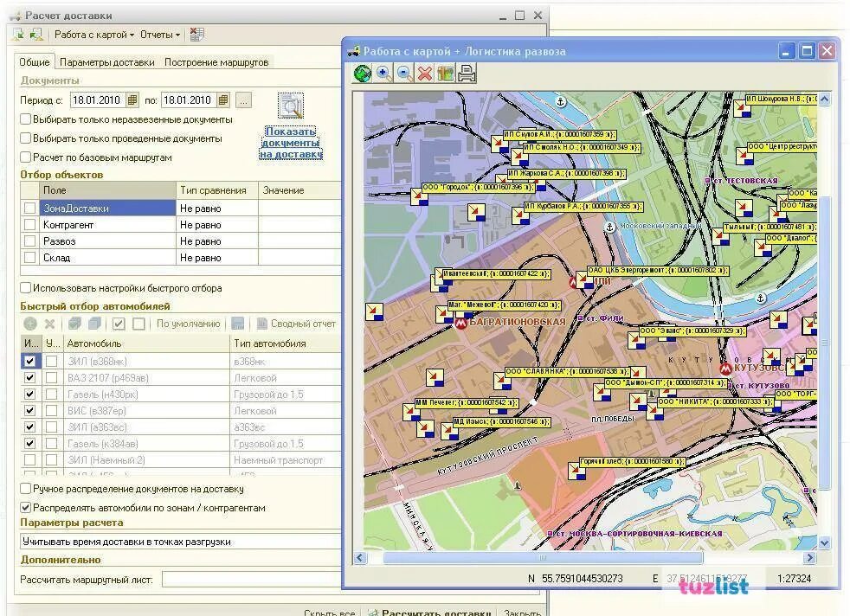Image resolution: width=850 pixels, height=616 pixels.
Task: Switch to 'Построение маршрутов' tab
Action: tap(216, 62)
